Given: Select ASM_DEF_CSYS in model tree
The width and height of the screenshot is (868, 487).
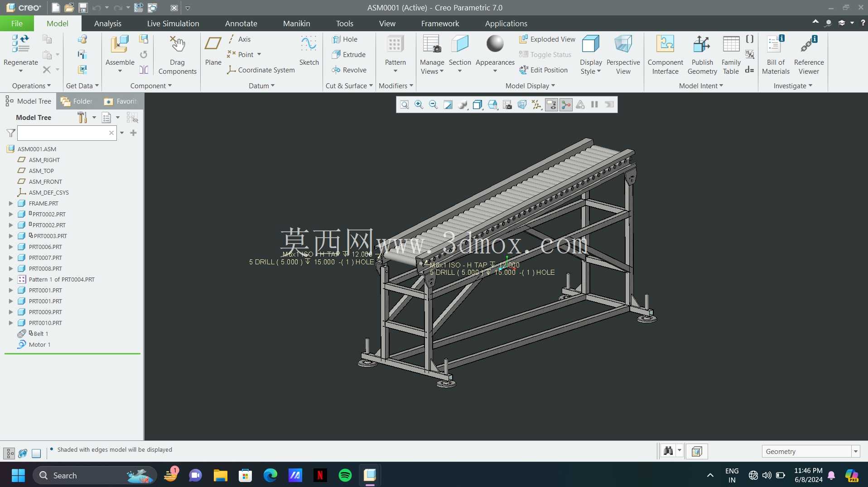Looking at the screenshot, I should click(x=48, y=193).
